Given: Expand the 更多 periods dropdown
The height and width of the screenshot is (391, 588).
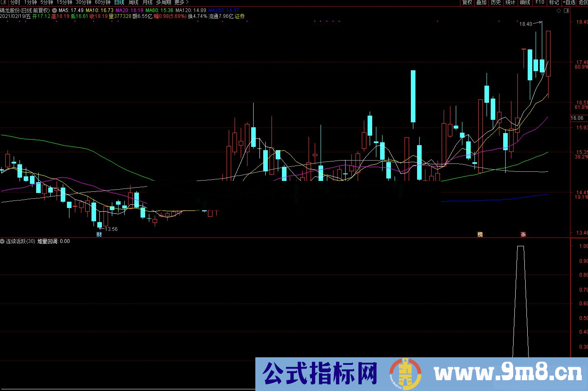Looking at the screenshot, I should pyautogui.click(x=180, y=2).
